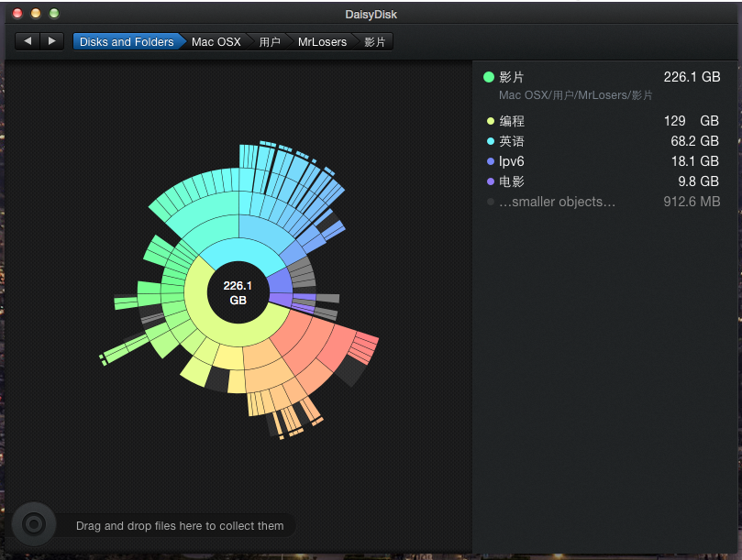
Task: Navigate to MrLosers breadcrumb folder
Action: pyautogui.click(x=322, y=41)
